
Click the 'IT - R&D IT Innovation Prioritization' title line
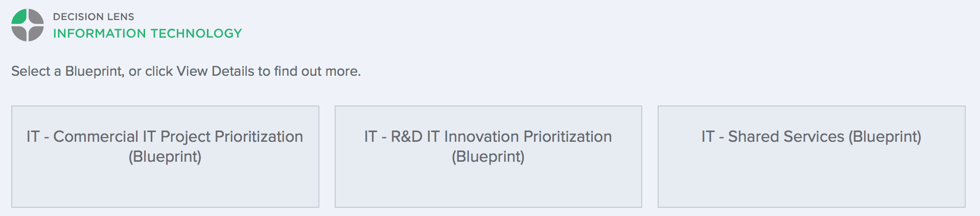pos(488,137)
